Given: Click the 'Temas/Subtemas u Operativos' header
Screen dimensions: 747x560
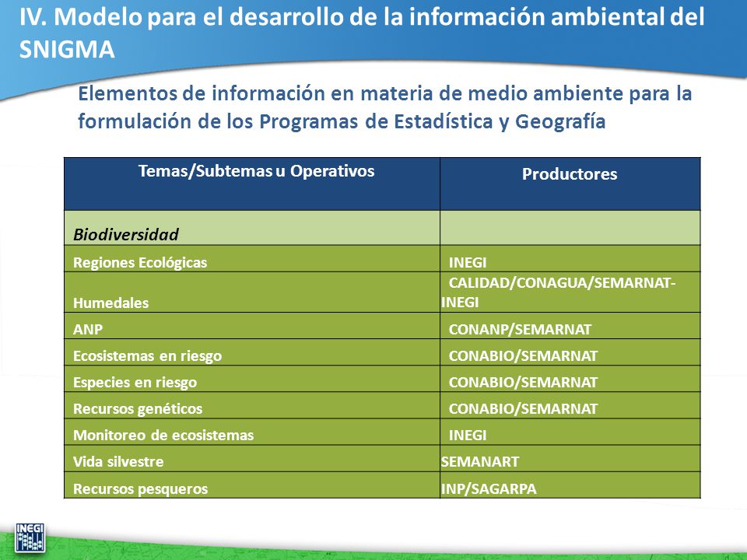Looking at the screenshot, I should 252,184.
